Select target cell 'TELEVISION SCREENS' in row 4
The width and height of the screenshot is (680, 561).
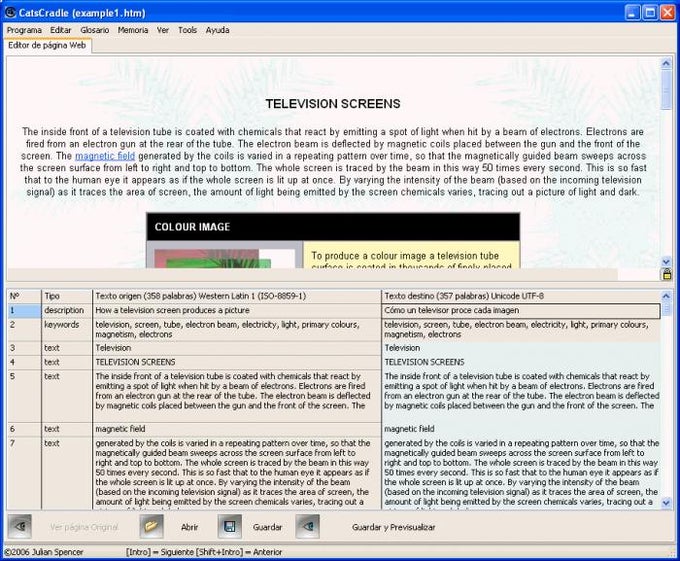tap(521, 362)
